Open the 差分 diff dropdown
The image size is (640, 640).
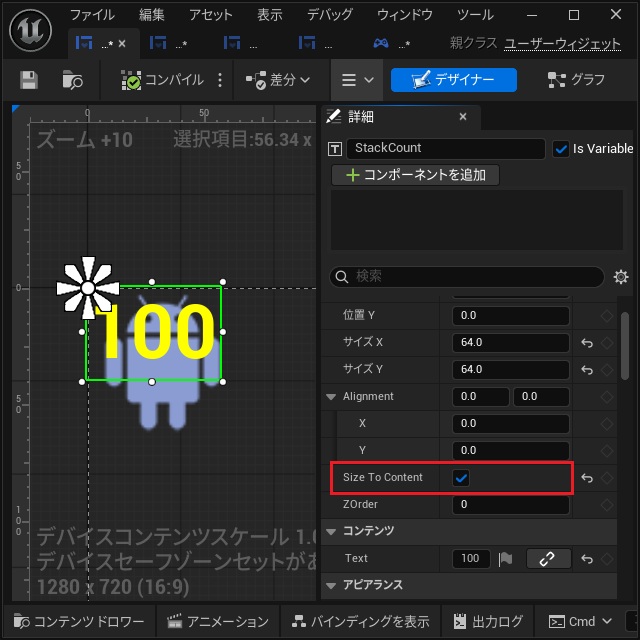pyautogui.click(x=278, y=80)
